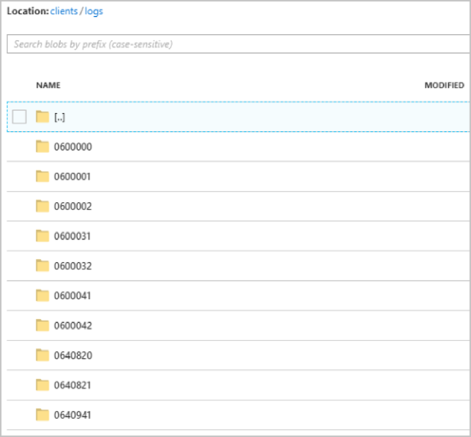Click the folder icon next to 0600001
471x437 pixels.
(x=42, y=176)
